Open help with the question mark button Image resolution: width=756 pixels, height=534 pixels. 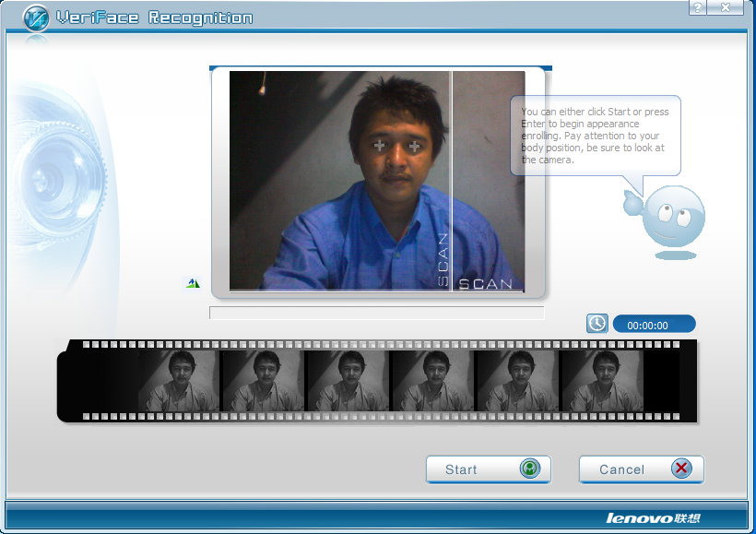pyautogui.click(x=697, y=7)
